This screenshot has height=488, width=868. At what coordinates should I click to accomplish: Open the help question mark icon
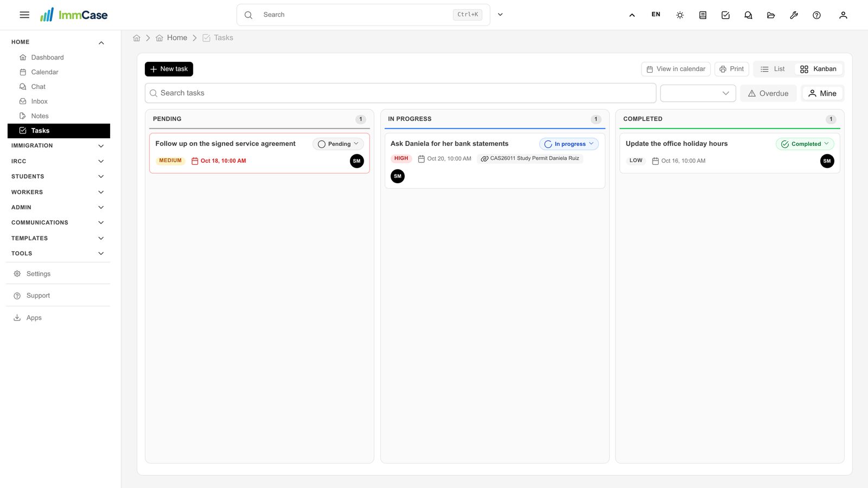click(x=816, y=15)
